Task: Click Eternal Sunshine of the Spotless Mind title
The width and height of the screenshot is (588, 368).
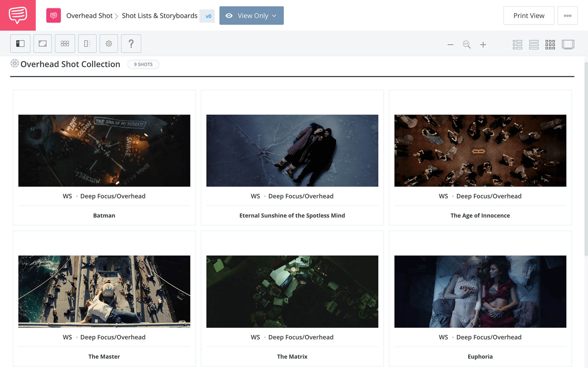Action: pyautogui.click(x=292, y=216)
